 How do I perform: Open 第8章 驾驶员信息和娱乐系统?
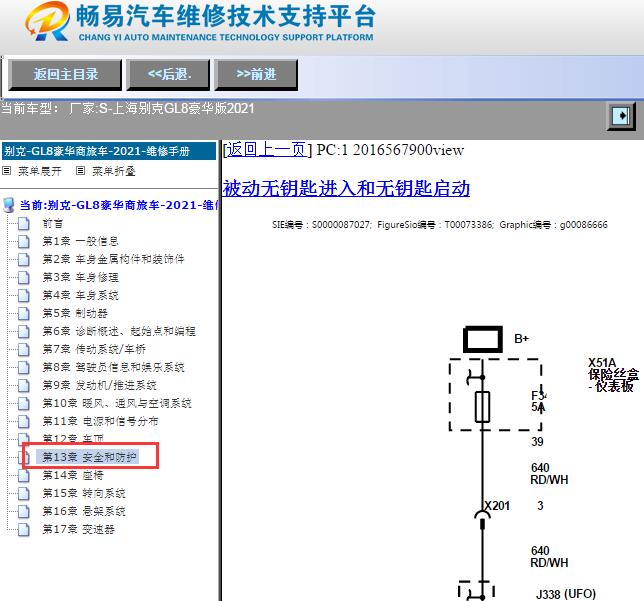click(113, 367)
